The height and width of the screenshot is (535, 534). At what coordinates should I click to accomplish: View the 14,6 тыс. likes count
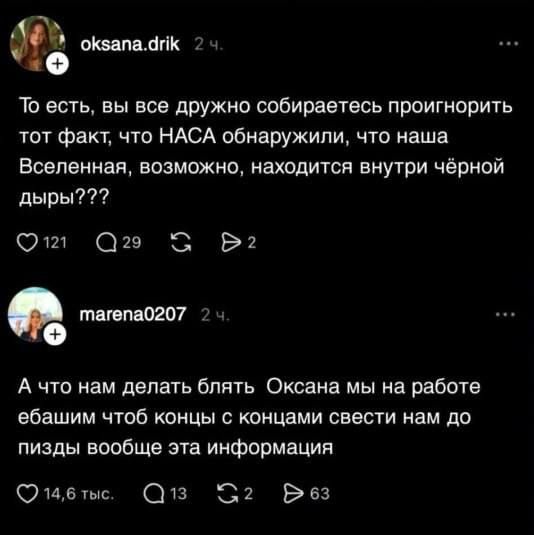[x=79, y=494]
